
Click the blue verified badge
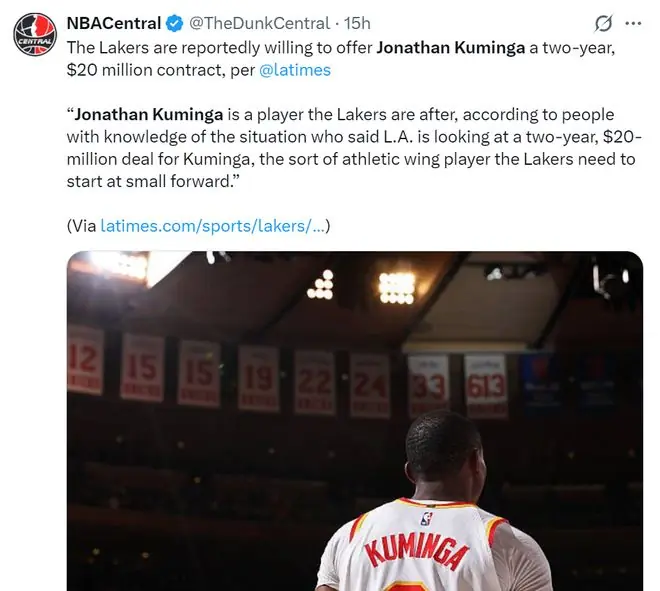pos(174,23)
